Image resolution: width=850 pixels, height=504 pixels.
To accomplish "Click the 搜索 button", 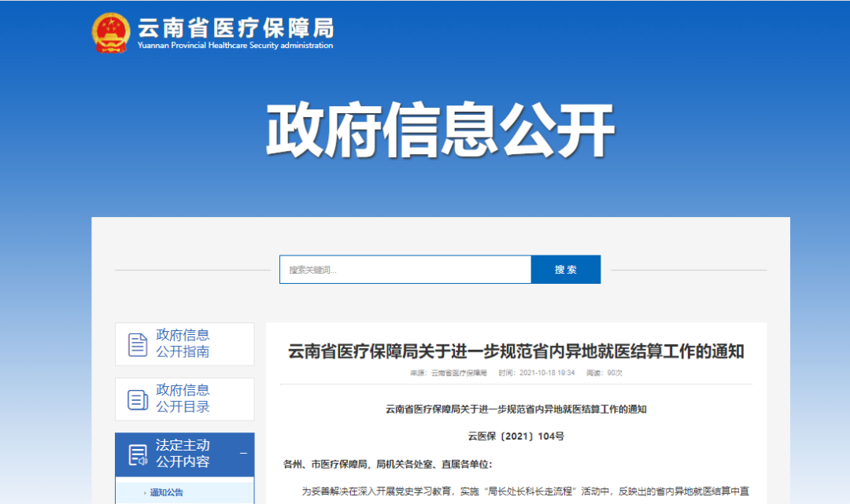I will point(565,270).
